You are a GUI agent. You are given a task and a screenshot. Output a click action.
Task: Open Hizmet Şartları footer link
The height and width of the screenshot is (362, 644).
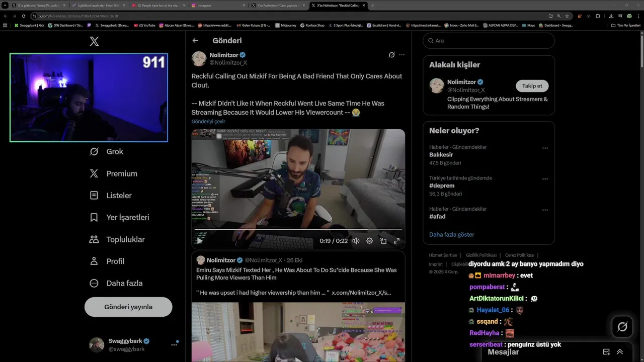click(x=443, y=255)
